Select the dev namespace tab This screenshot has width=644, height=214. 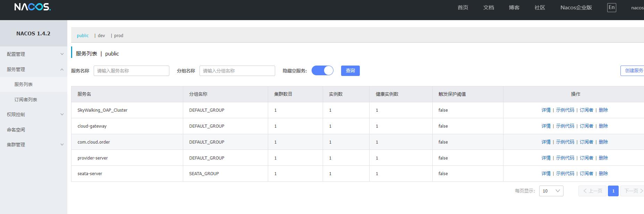click(101, 35)
